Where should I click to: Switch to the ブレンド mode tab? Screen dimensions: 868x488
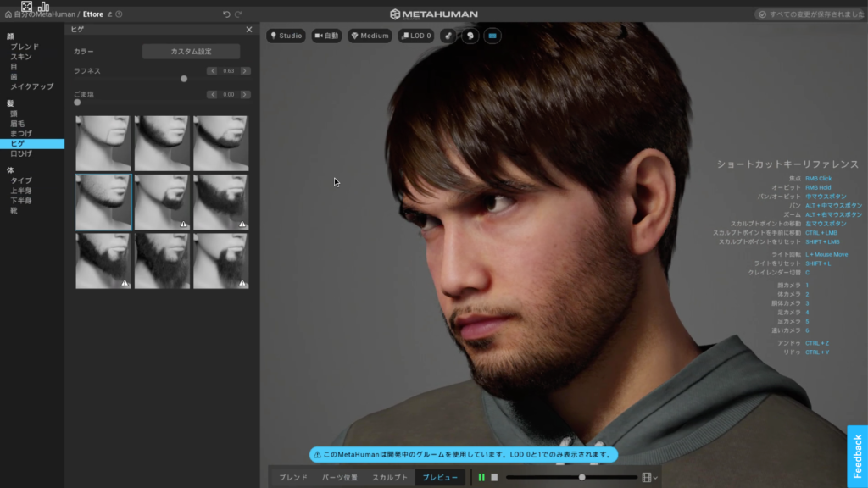click(292, 478)
